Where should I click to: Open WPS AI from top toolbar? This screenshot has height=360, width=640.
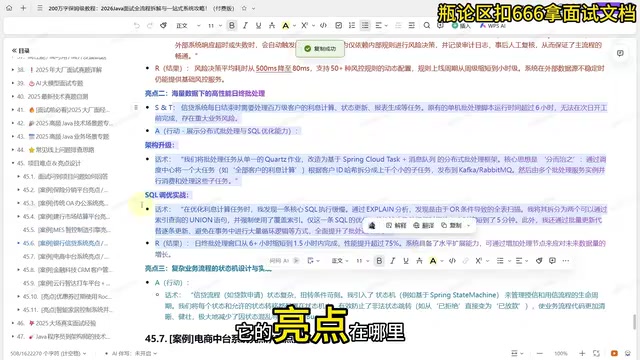coord(493,25)
